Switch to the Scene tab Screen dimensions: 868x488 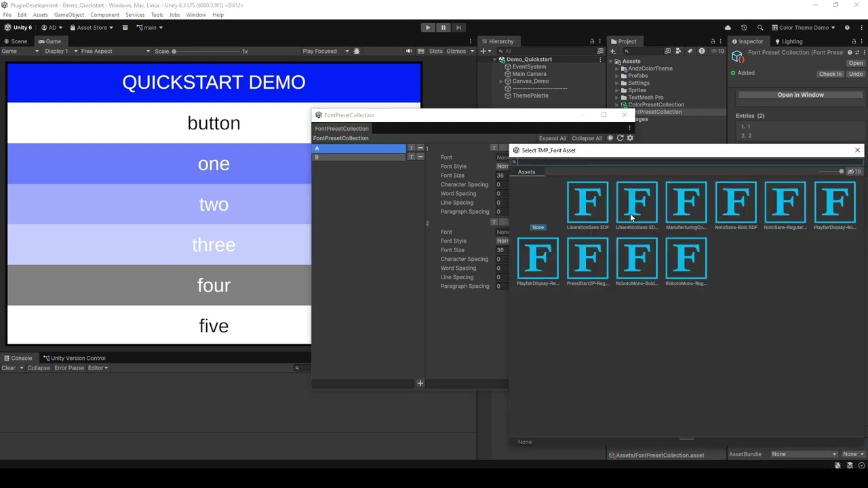[x=15, y=41]
